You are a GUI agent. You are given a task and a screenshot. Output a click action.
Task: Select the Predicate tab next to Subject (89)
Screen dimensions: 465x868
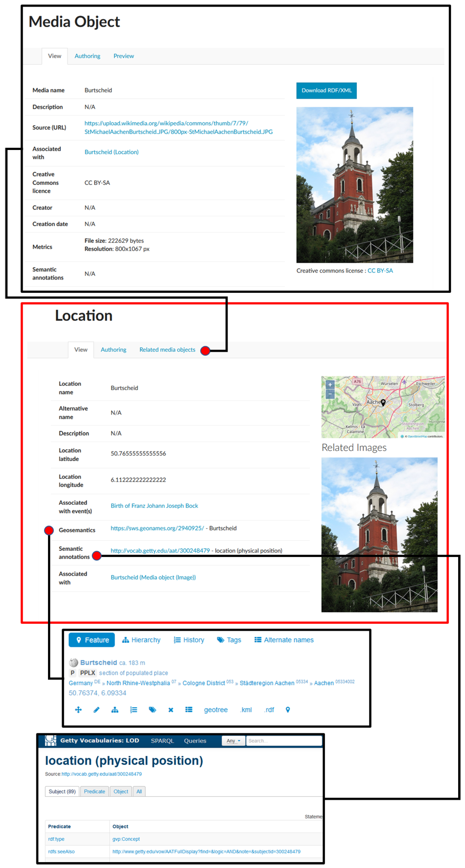click(x=94, y=792)
